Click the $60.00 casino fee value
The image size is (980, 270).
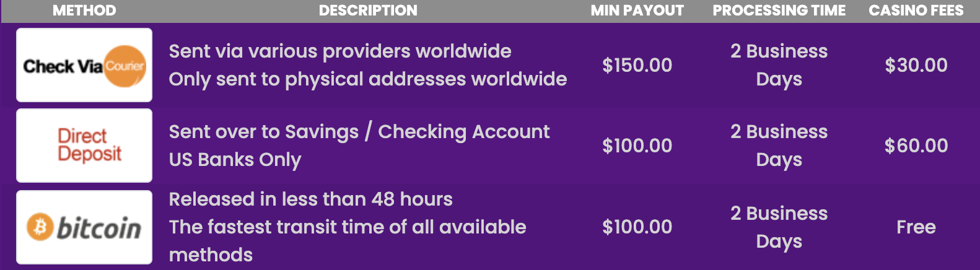(x=916, y=146)
